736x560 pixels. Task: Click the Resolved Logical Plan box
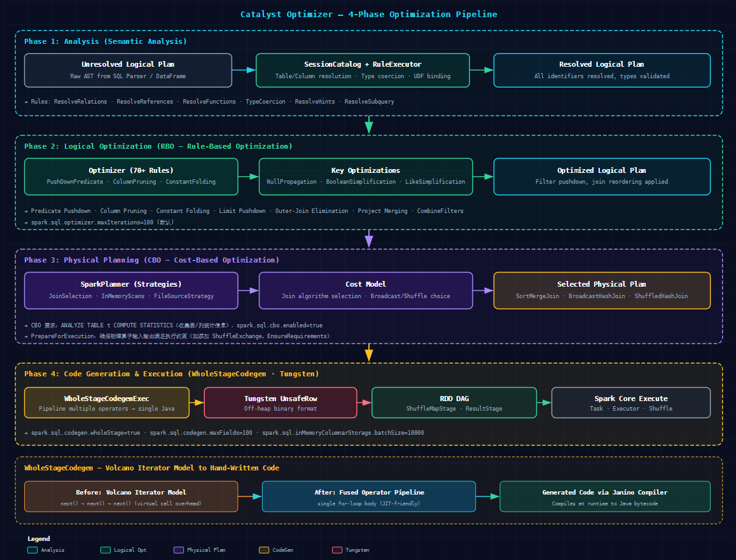(x=602, y=71)
